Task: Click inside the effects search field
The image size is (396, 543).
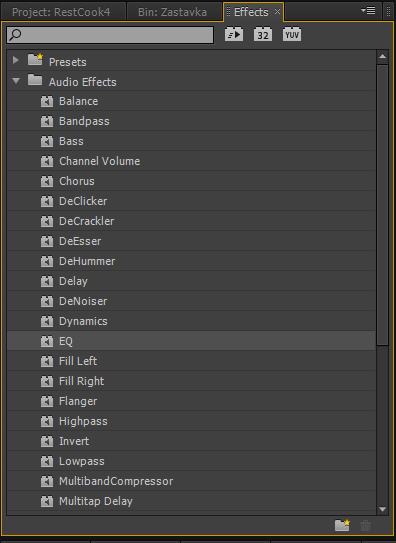Action: point(110,35)
